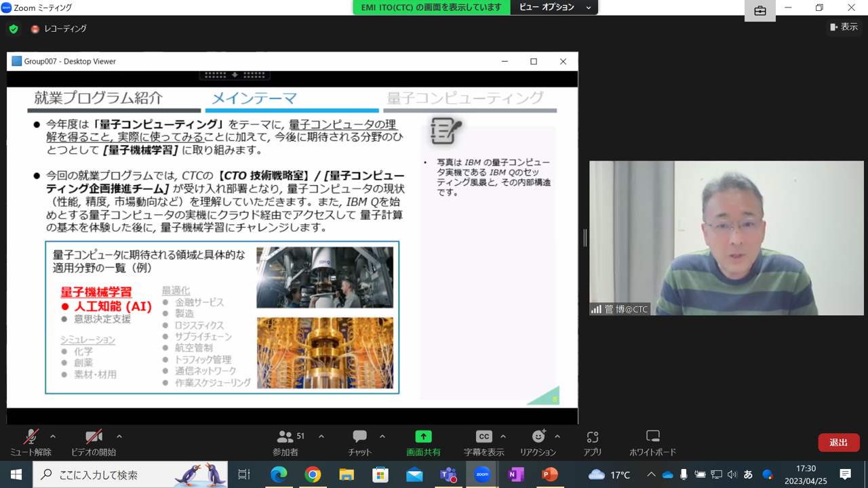Expand reactions options arrow
Screen dimensions: 868x488
click(x=557, y=436)
